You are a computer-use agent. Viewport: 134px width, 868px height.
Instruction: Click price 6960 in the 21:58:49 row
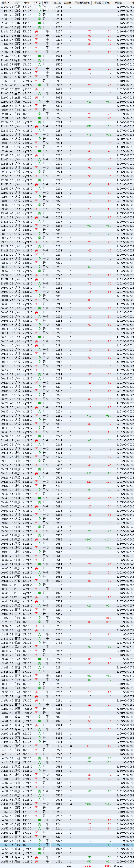[x=59, y=85]
